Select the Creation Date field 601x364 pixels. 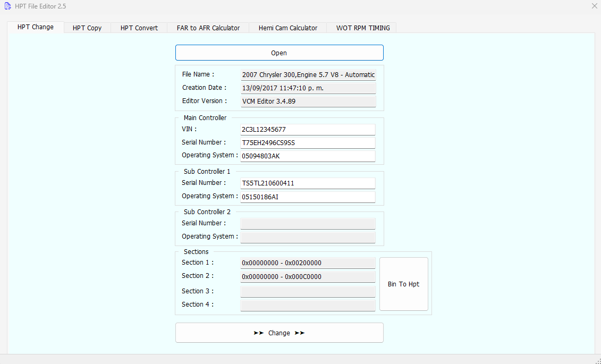(x=308, y=88)
